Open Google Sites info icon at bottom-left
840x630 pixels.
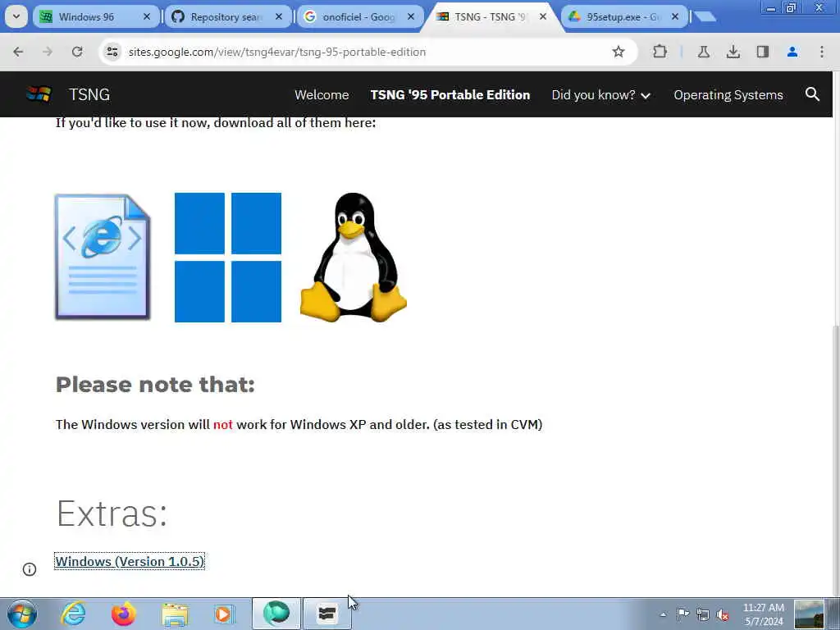pyautogui.click(x=30, y=569)
